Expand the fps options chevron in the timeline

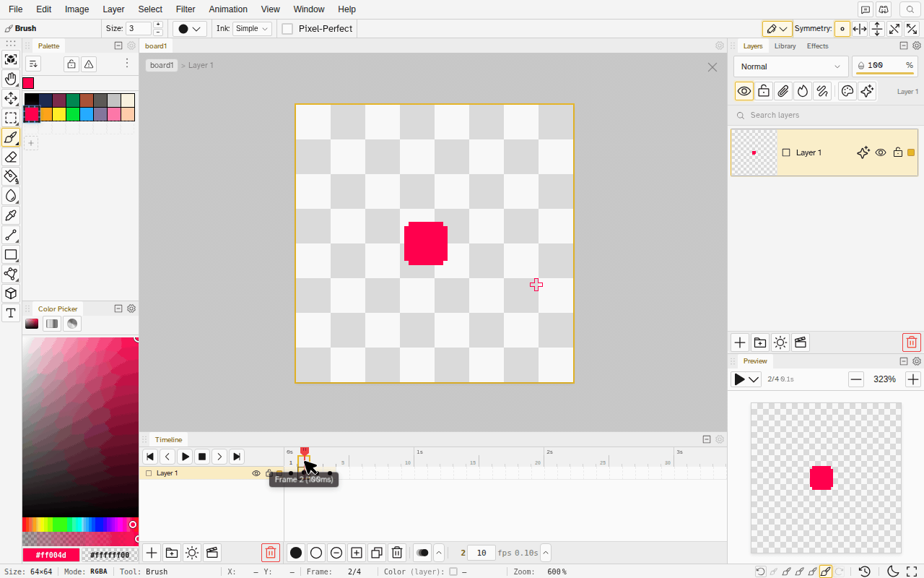click(x=546, y=553)
